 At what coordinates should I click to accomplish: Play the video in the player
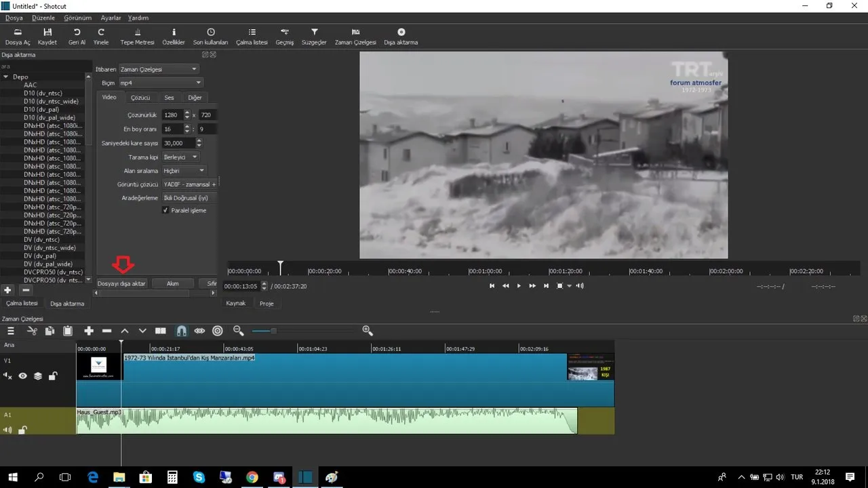click(x=519, y=286)
